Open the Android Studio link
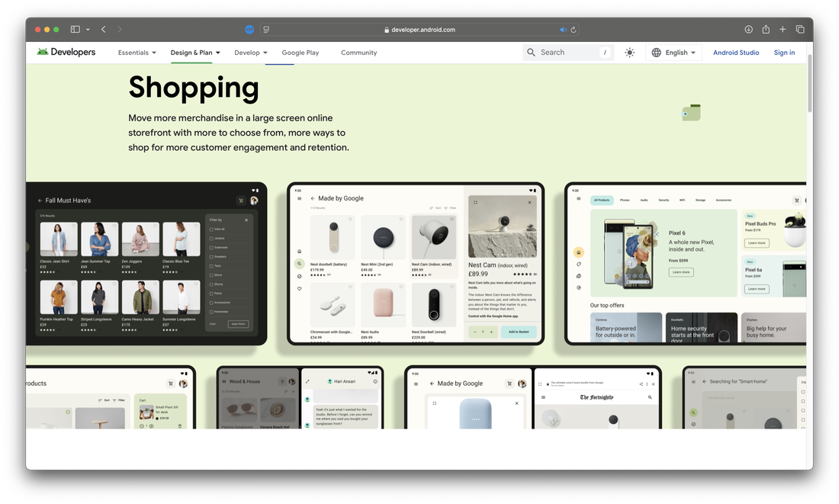Screen dimensions: 839x504 tap(736, 53)
